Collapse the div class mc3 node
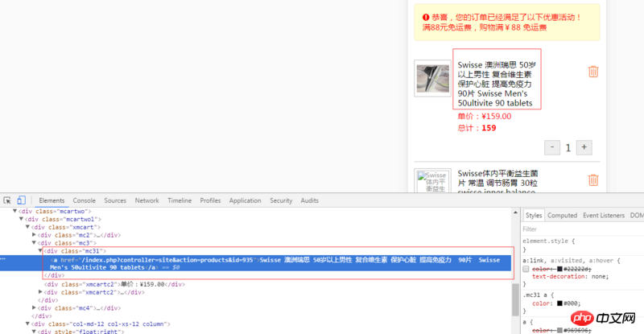 [x=34, y=243]
